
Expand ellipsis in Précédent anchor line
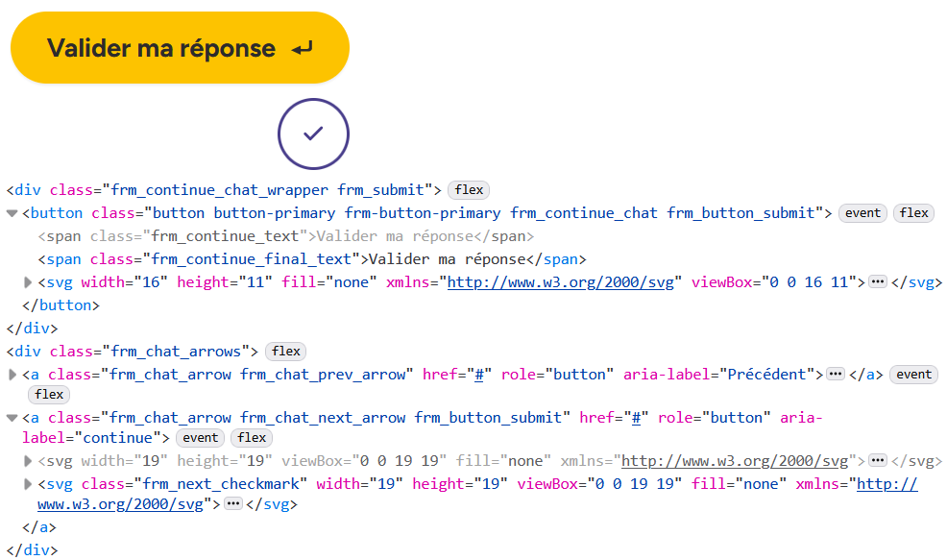click(x=836, y=375)
